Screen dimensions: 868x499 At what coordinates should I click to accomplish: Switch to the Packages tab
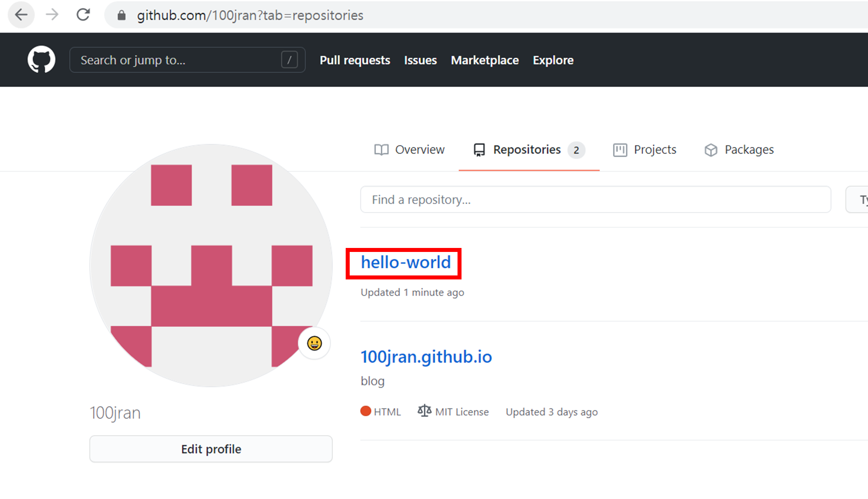[x=739, y=150]
